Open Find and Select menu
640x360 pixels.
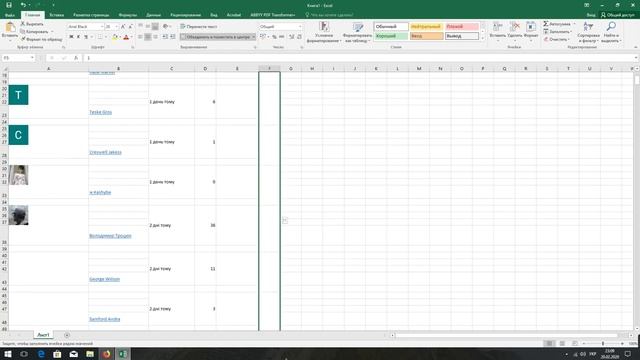tap(611, 32)
